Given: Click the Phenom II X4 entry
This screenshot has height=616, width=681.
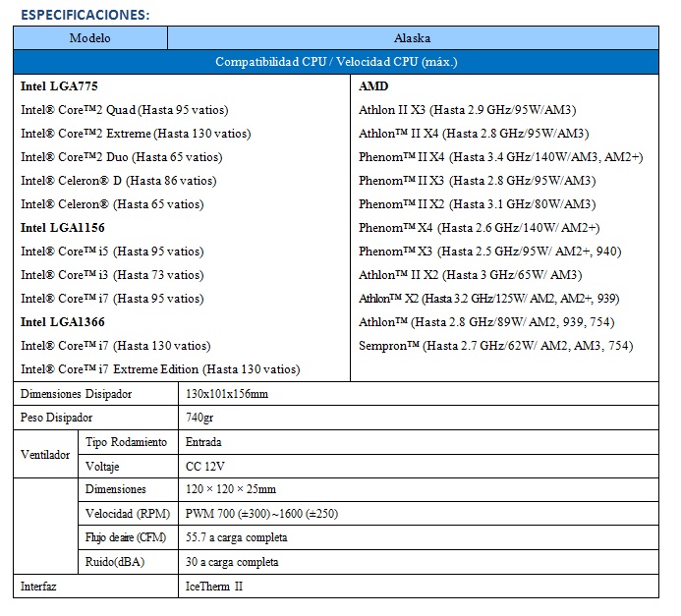Looking at the screenshot, I should (x=500, y=157).
